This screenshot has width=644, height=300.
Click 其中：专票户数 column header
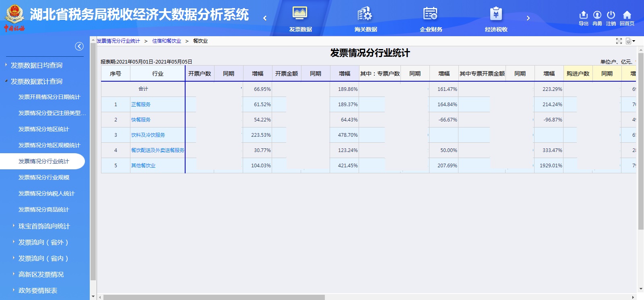pyautogui.click(x=380, y=74)
